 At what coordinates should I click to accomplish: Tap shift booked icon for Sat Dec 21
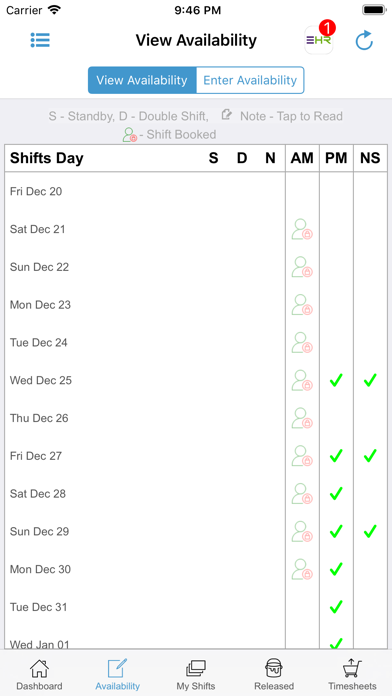(302, 229)
